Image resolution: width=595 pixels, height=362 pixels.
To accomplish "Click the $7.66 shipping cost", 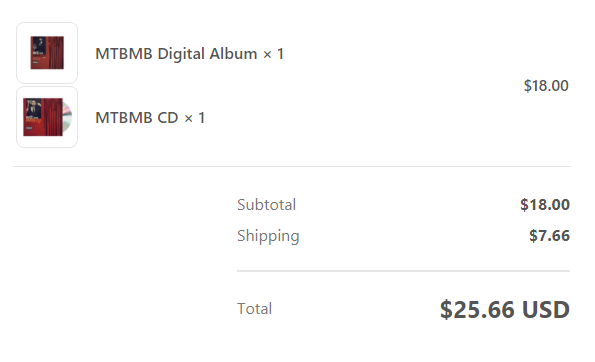I will point(549,236).
